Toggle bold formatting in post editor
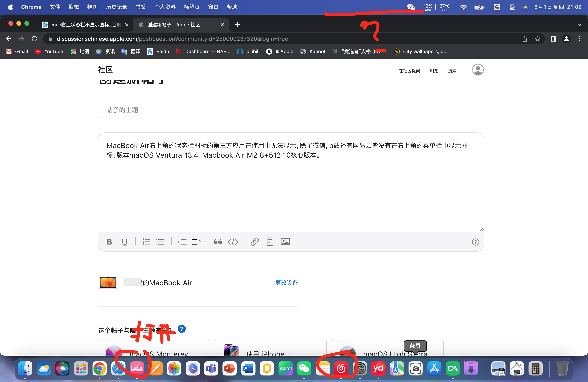This screenshot has width=588, height=382. 109,242
